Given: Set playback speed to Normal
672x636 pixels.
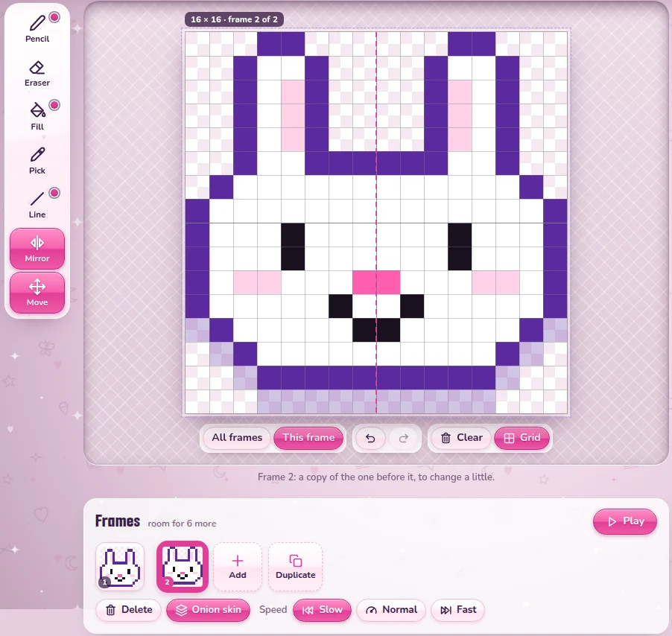Looking at the screenshot, I should click(391, 610).
